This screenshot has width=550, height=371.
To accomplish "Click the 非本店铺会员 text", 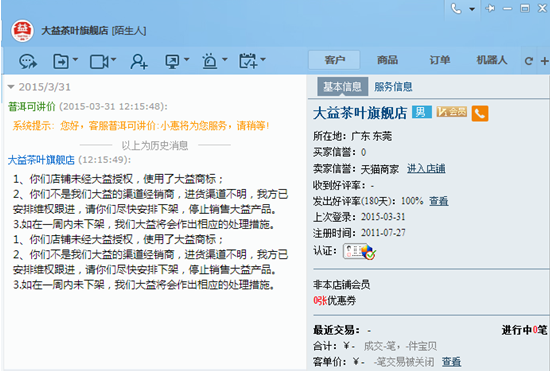I will pyautogui.click(x=342, y=284).
